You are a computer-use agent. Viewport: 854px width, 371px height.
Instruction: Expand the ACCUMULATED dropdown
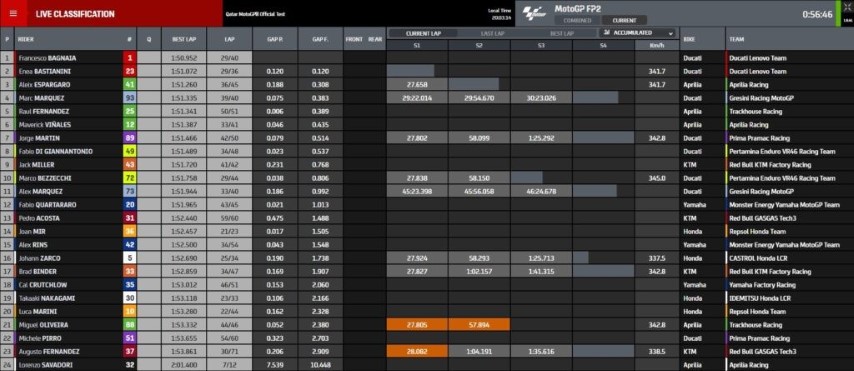(x=637, y=33)
